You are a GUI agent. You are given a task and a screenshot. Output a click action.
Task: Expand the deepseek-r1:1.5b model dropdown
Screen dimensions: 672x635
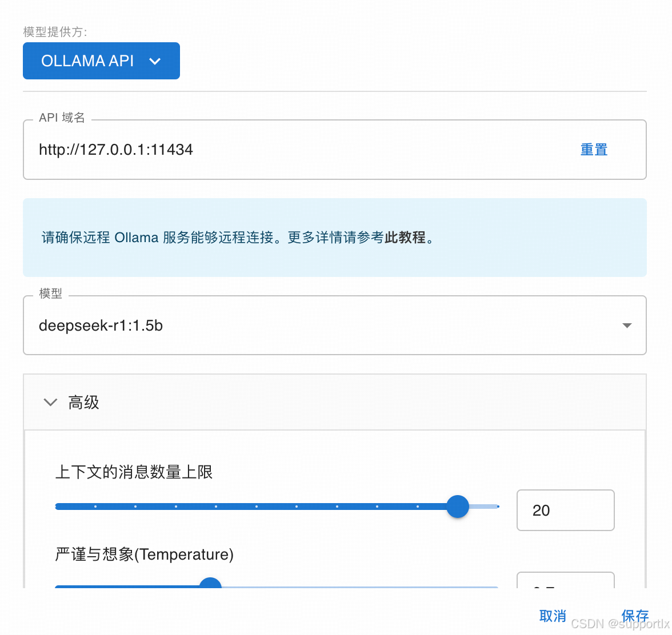point(335,325)
